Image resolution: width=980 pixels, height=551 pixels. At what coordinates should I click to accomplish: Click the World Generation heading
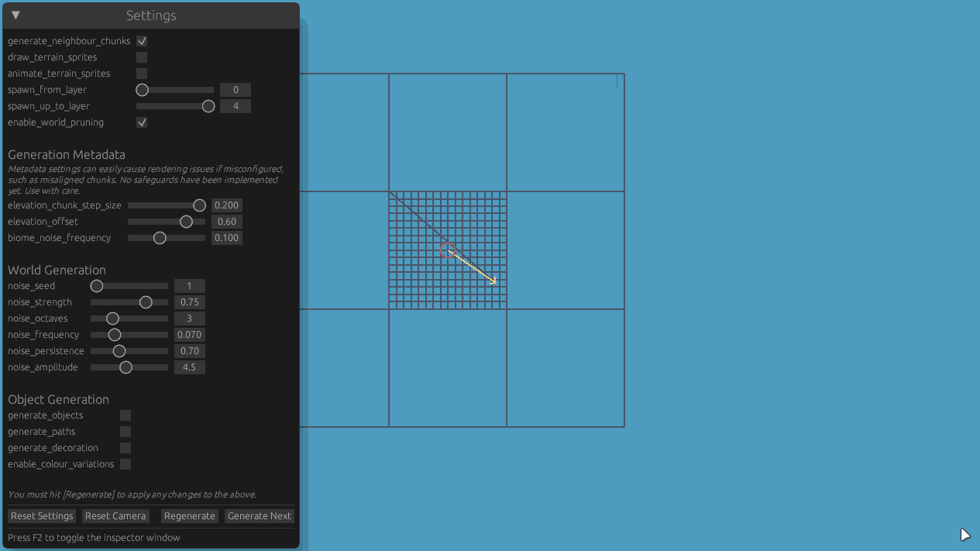pos(57,270)
